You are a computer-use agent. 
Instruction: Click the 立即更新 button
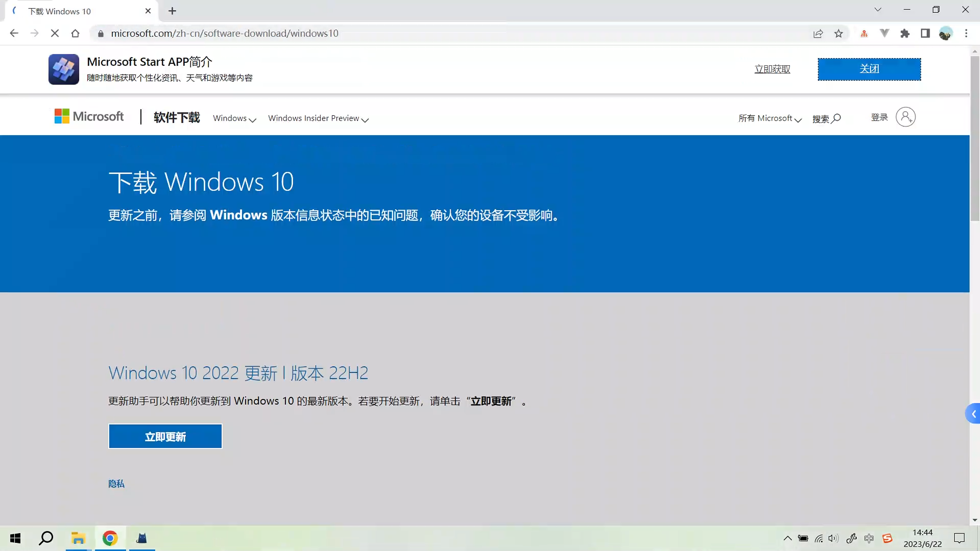[x=165, y=437]
